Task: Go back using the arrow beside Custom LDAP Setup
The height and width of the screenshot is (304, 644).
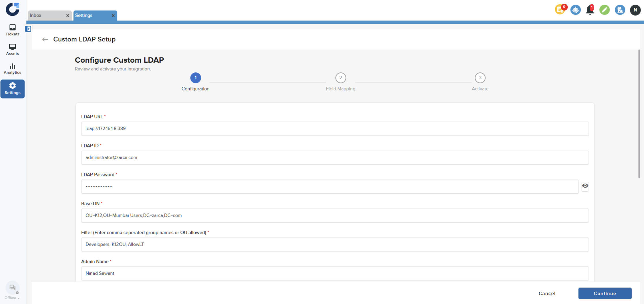Action: coord(45,39)
